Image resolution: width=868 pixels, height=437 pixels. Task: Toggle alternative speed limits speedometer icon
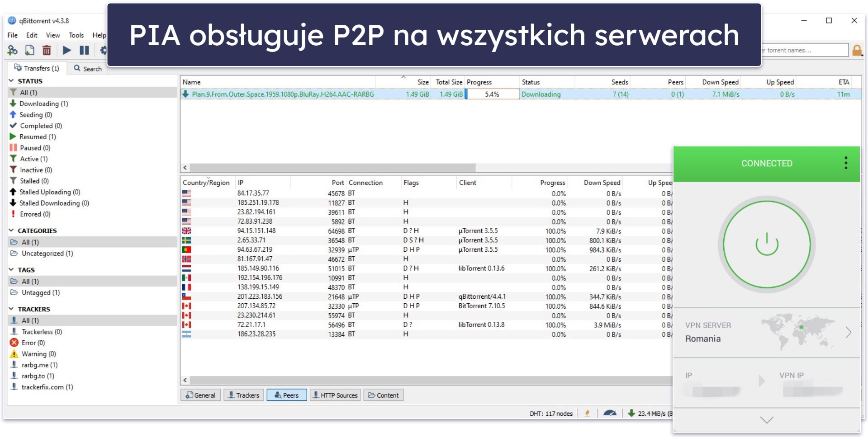coord(610,413)
